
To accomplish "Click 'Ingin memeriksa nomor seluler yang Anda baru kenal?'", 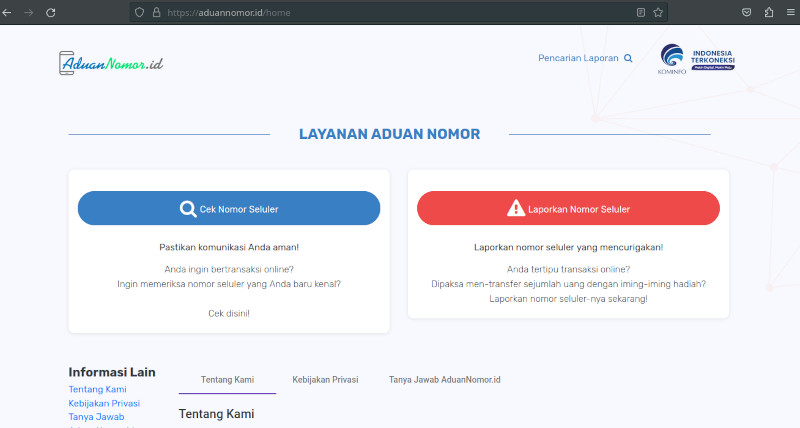I will tap(229, 284).
